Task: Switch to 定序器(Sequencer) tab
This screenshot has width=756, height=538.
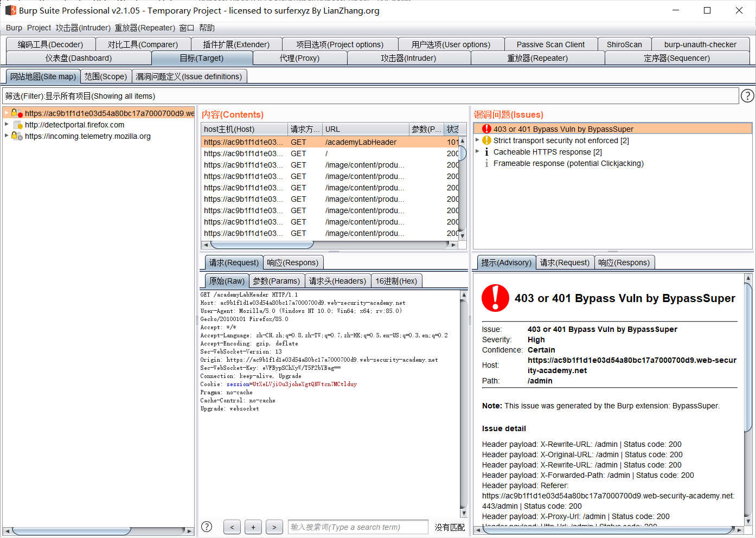Action: tap(677, 58)
